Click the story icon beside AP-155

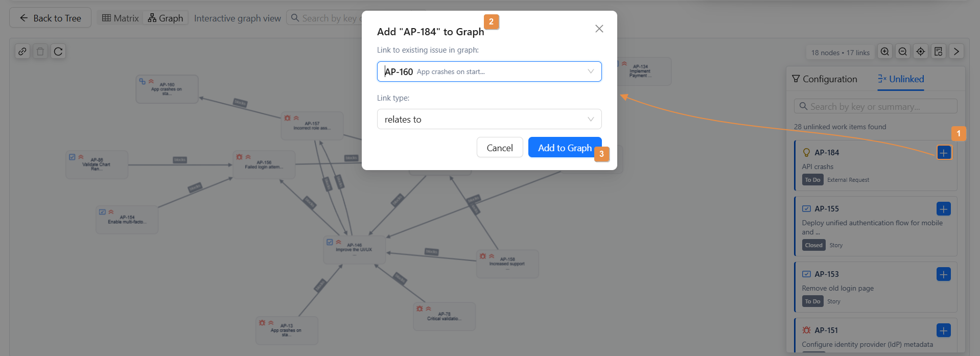[807, 208]
